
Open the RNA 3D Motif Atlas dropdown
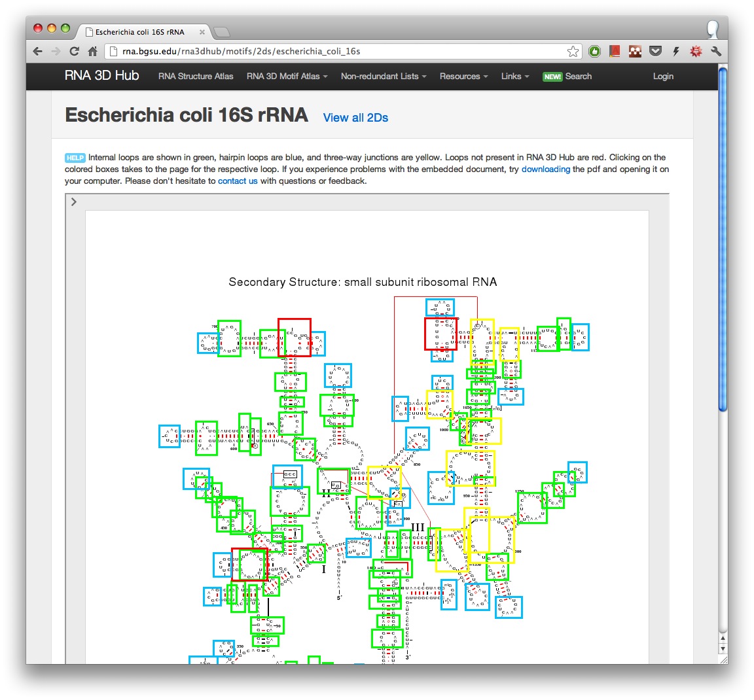[x=287, y=77]
